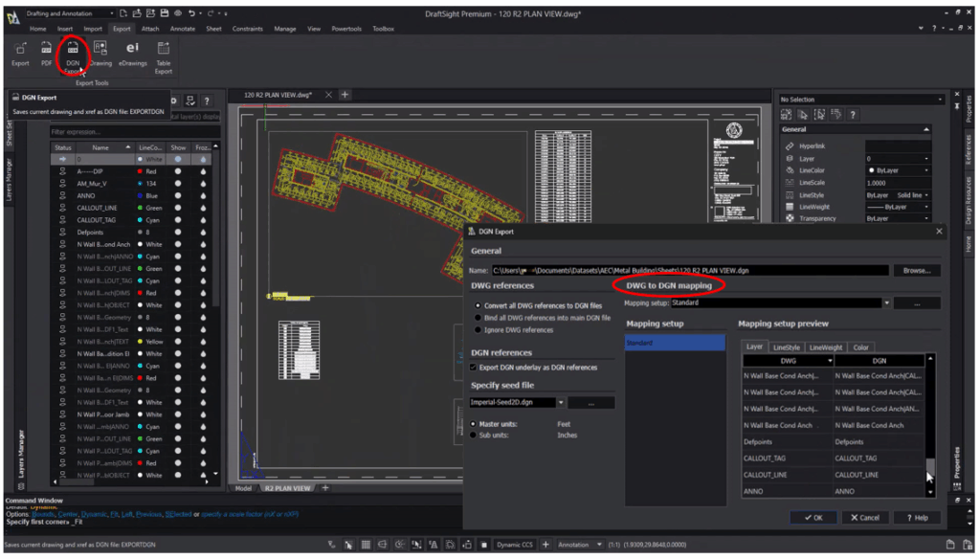Click the New document icon in quick access toolbar
Viewport: 980px width, 559px height.
point(123,13)
